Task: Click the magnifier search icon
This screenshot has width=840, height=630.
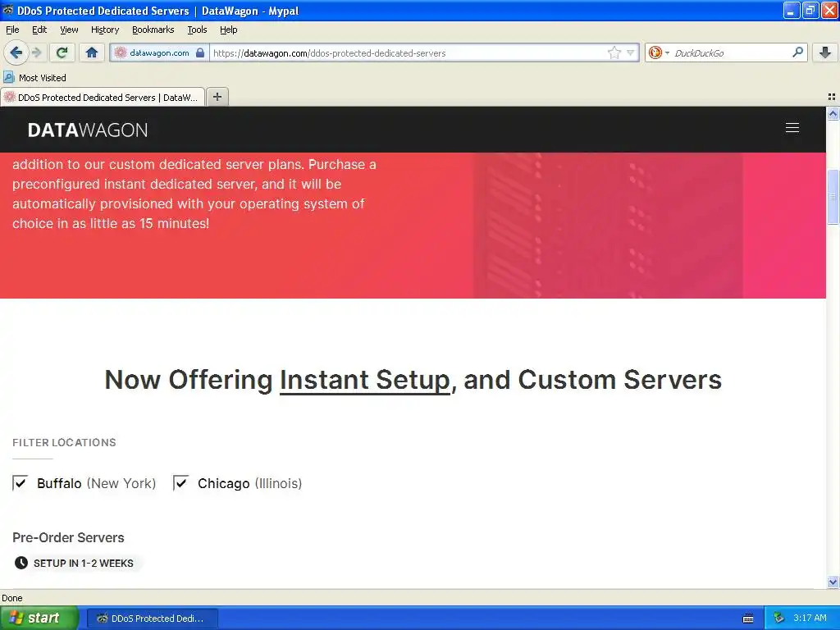Action: 797,52
